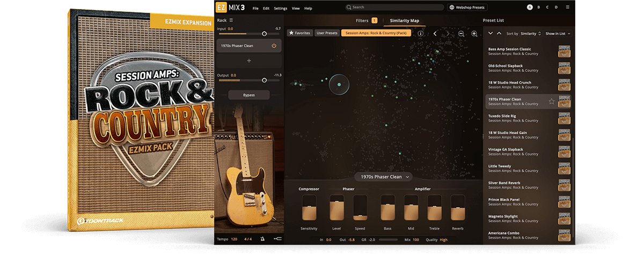
Task: Adjust the Amplifier Bass fader
Action: pyautogui.click(x=387, y=208)
